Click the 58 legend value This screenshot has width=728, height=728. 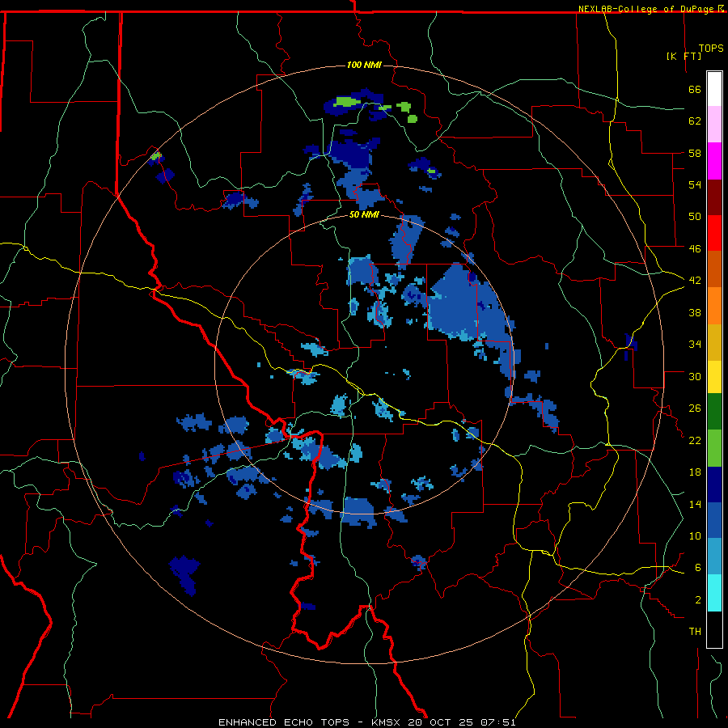point(695,153)
